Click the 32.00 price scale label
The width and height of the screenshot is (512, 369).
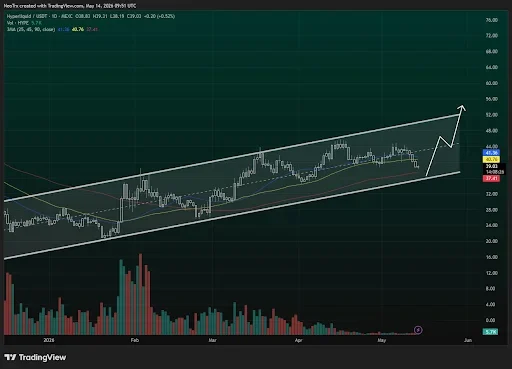[x=492, y=194]
